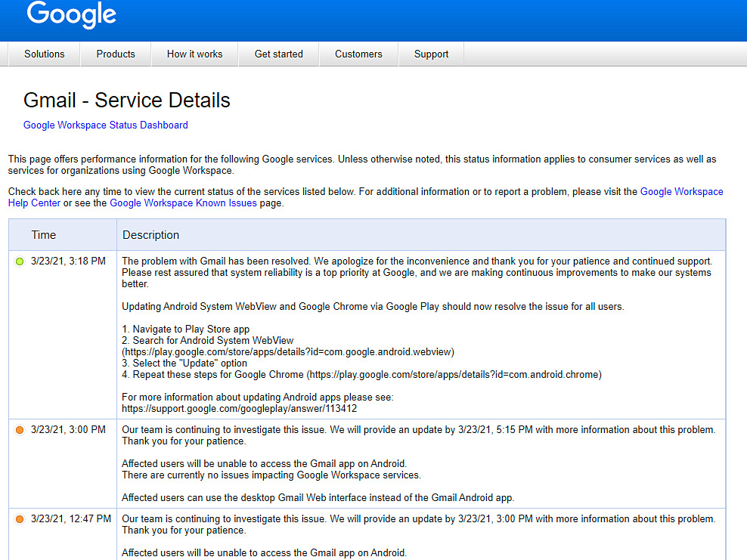Open the Products menu tab
This screenshot has height=560, width=747.
[x=116, y=54]
